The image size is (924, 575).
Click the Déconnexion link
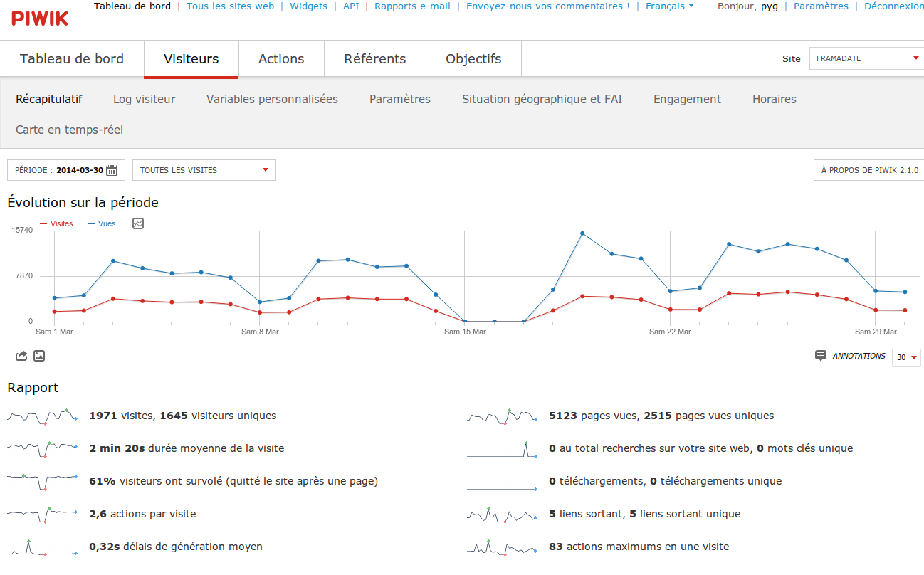(x=893, y=6)
